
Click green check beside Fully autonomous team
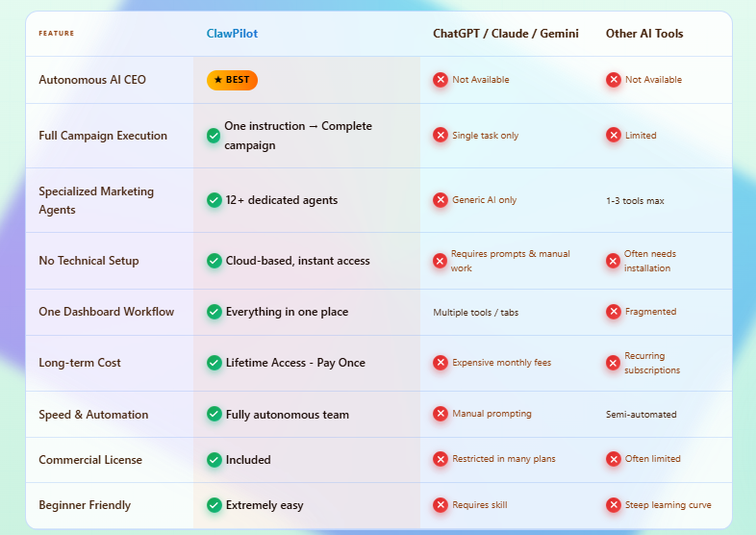[x=214, y=414]
